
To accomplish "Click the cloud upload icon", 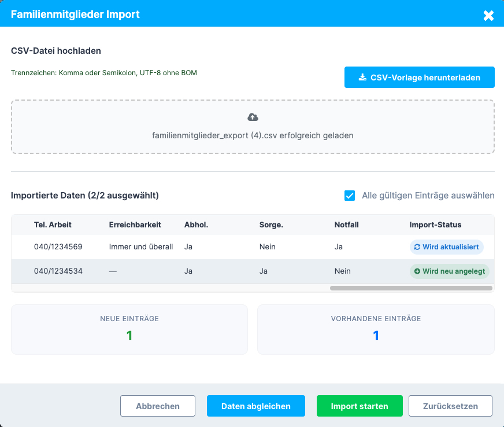I will coord(253,117).
